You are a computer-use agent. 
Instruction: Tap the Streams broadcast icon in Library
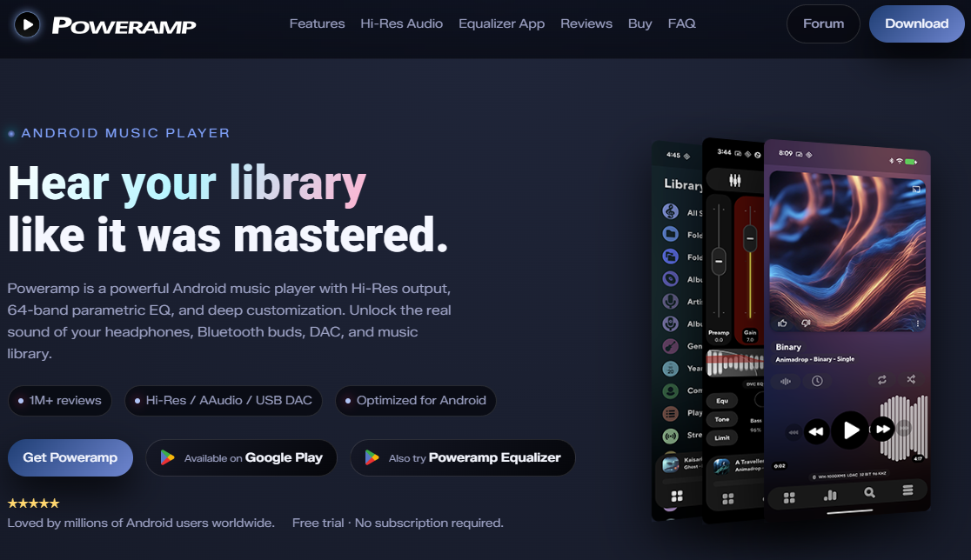(670, 437)
